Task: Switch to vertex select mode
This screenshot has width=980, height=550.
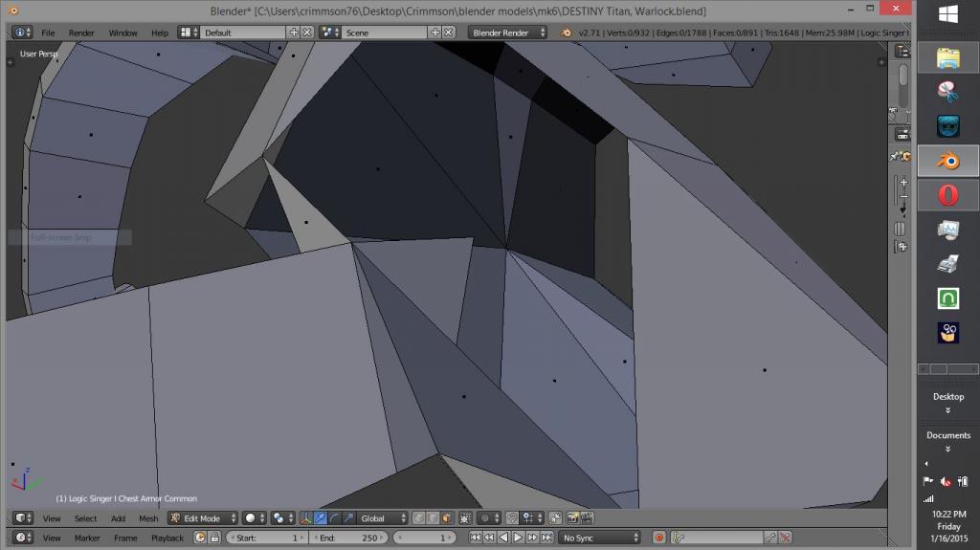Action: coord(419,518)
